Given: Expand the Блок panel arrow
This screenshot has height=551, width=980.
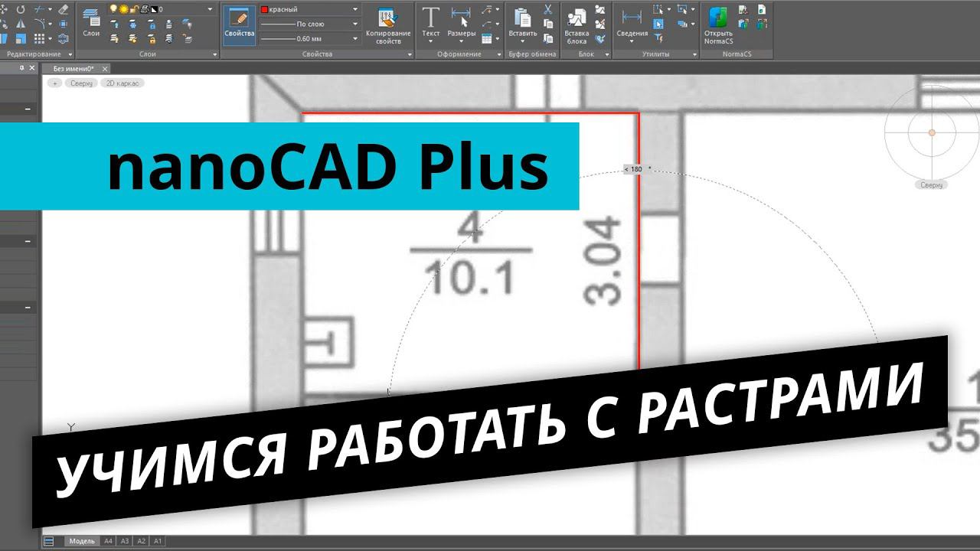Looking at the screenshot, I should (607, 54).
